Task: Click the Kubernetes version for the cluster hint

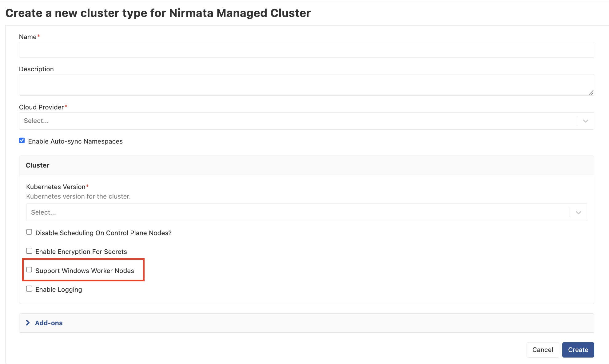Action: [78, 196]
